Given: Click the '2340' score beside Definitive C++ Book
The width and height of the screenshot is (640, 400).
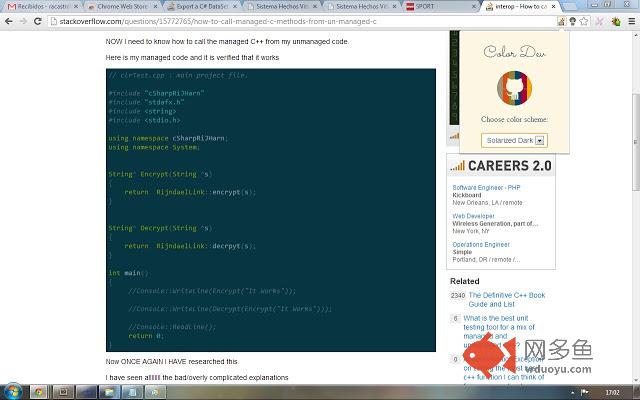Looking at the screenshot, I should tap(458, 295).
